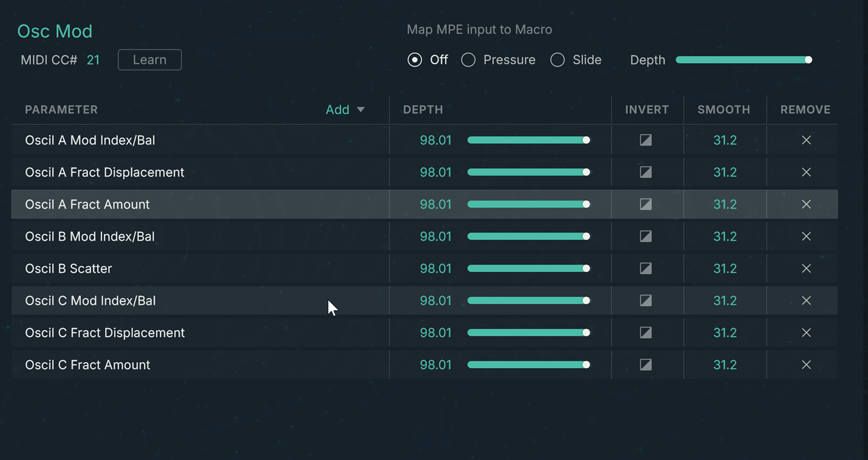The width and height of the screenshot is (868, 460).
Task: Delete the Oscil A Fract Amount mapping
Action: pos(806,204)
